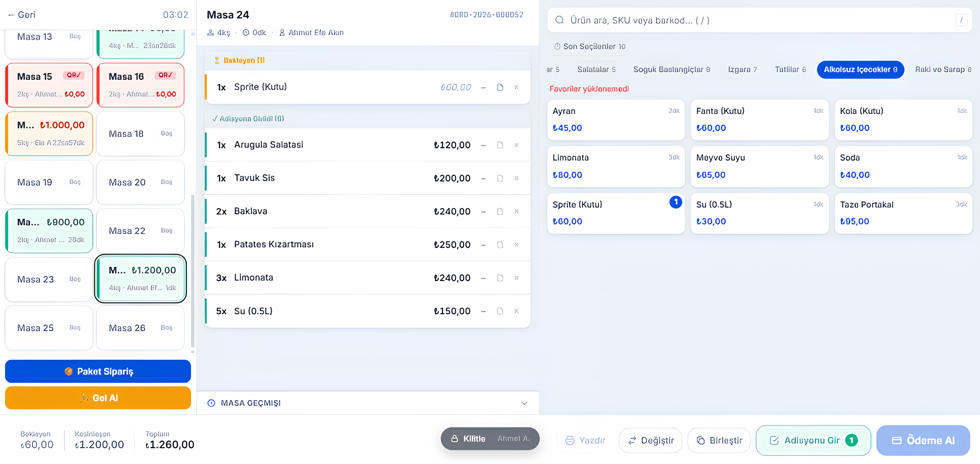
Task: Add Kola (Kutu) product to order
Action: pos(904,120)
